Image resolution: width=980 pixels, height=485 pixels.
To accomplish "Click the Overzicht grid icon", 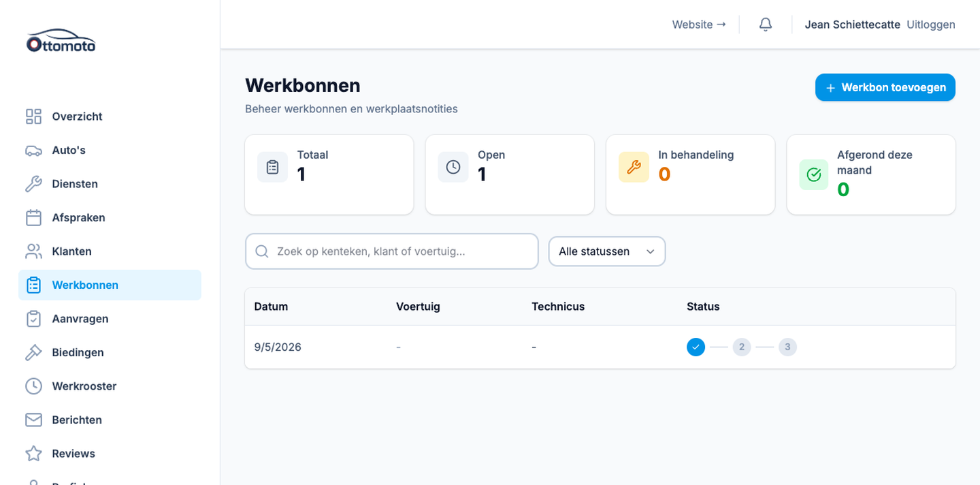I will tap(33, 116).
